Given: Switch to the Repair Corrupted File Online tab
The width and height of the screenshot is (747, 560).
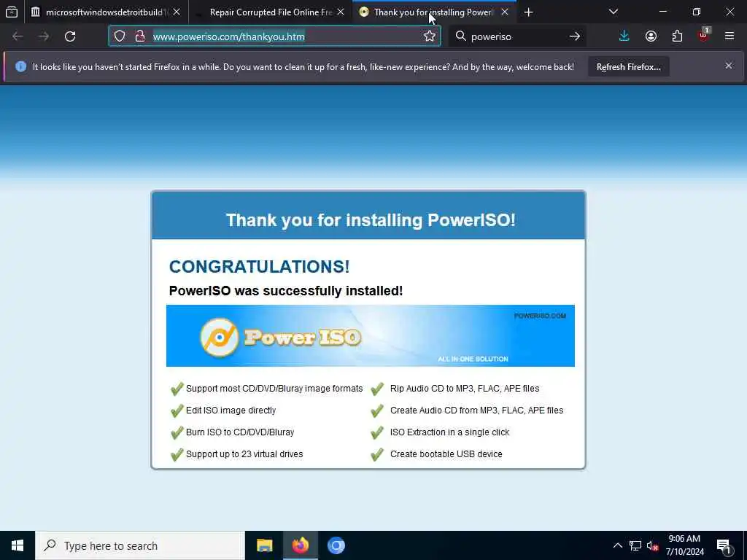Looking at the screenshot, I should (270, 12).
